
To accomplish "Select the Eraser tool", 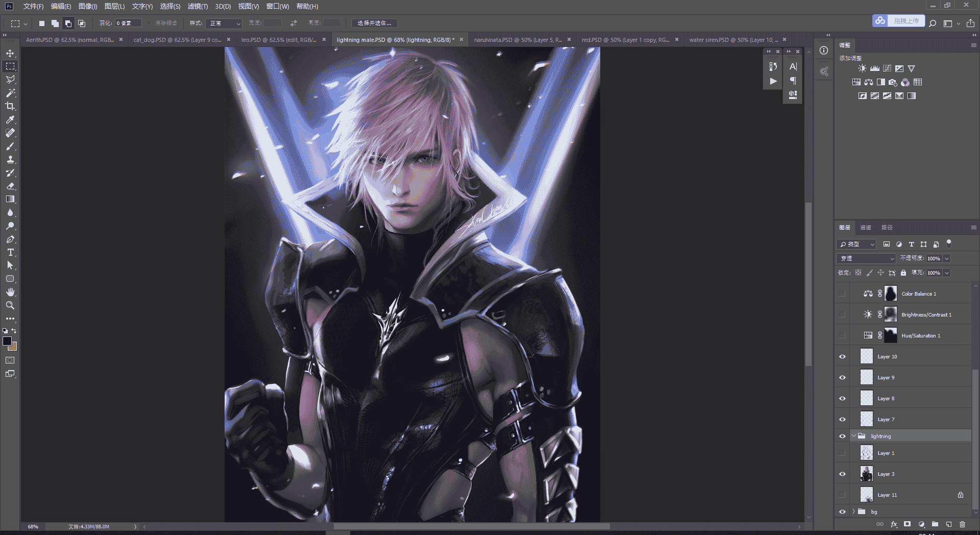I will click(10, 186).
